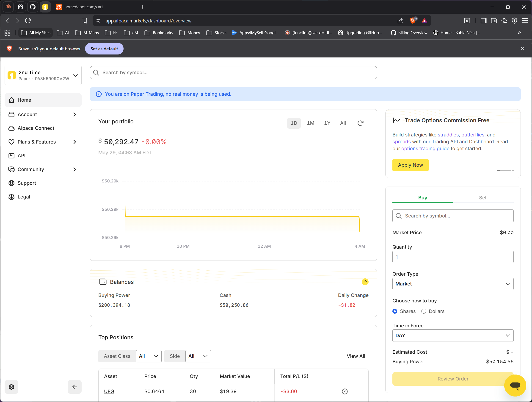Share this page via address bar icon
The height and width of the screenshot is (402, 532).
point(400,21)
